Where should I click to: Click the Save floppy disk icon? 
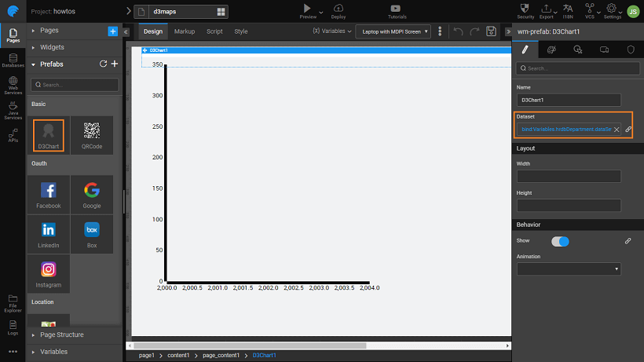491,31
